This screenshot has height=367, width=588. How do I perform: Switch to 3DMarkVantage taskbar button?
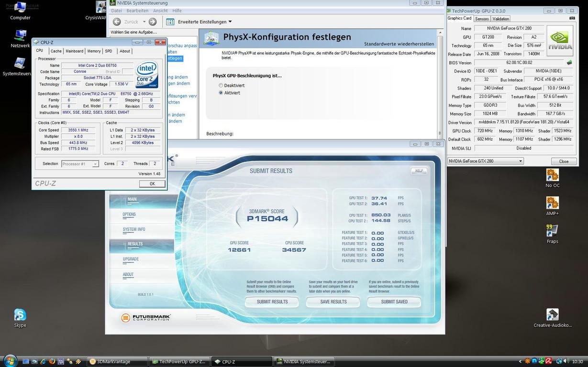point(117,361)
